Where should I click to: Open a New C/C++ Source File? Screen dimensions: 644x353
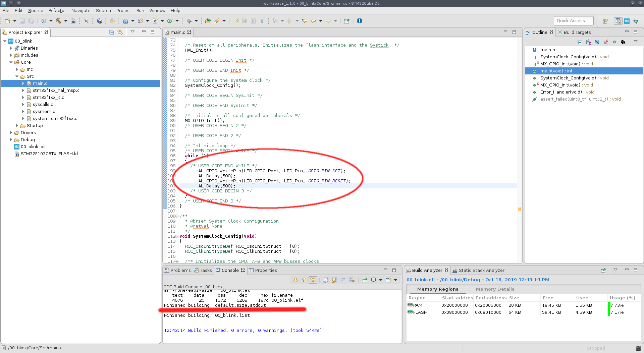156,21
